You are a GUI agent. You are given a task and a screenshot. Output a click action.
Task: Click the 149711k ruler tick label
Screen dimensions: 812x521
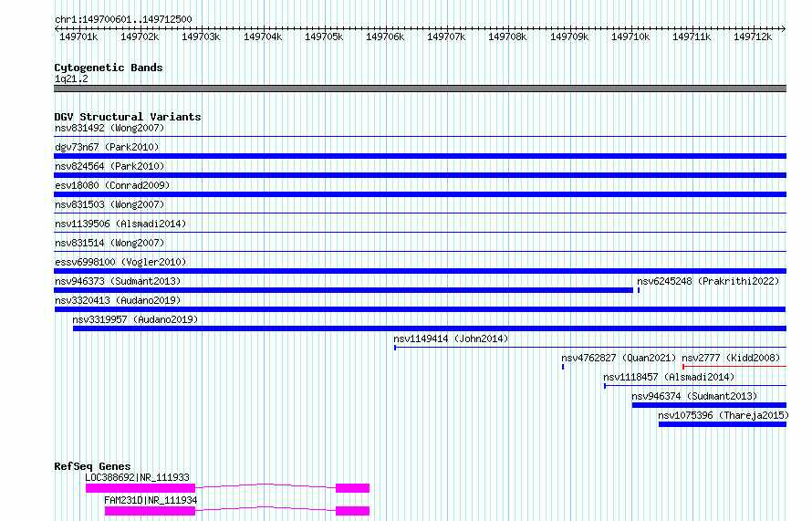(692, 36)
